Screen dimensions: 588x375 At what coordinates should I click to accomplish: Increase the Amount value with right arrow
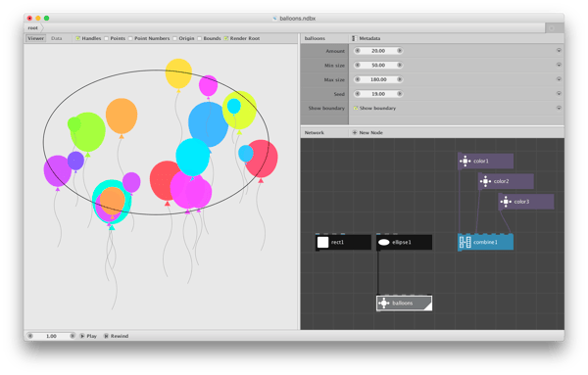[400, 51]
